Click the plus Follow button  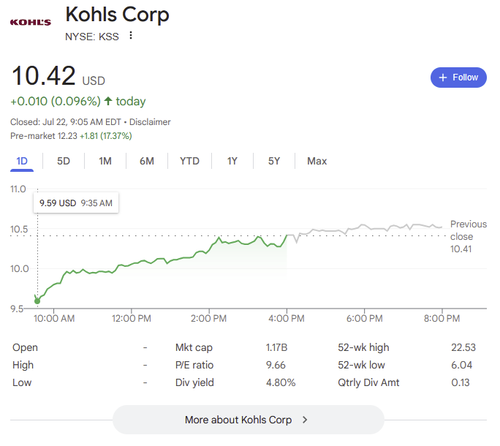pos(458,77)
